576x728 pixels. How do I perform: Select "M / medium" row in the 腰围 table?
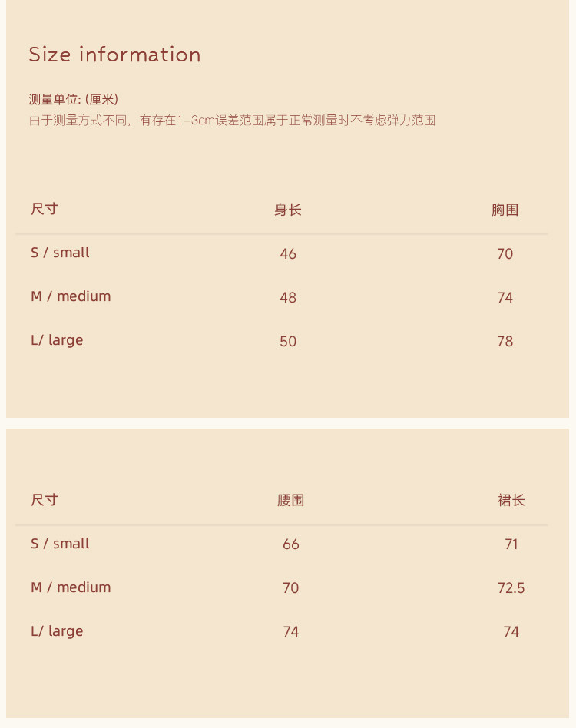(71, 587)
